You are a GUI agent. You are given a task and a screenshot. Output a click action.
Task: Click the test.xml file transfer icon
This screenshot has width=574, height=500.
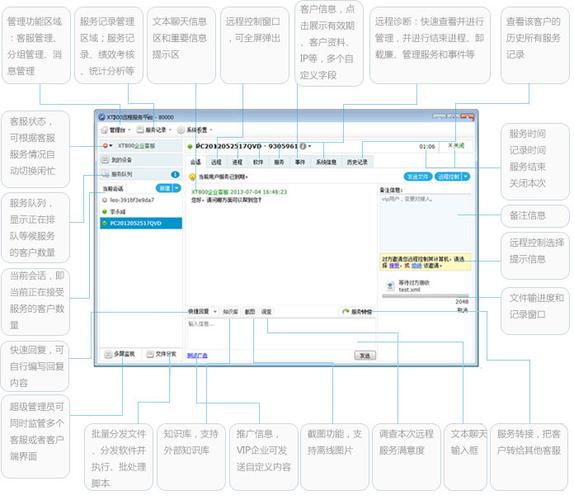(390, 285)
